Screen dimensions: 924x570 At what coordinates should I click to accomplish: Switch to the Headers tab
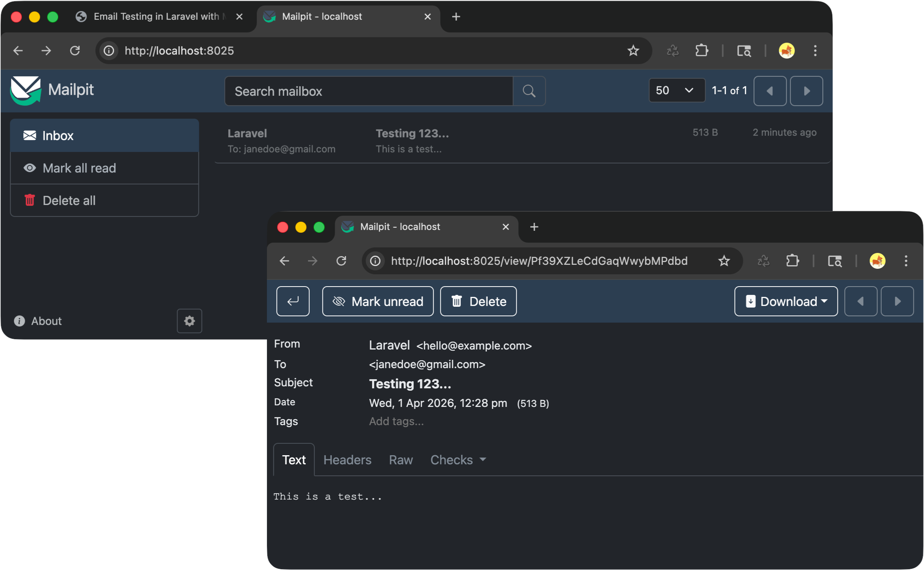pyautogui.click(x=347, y=460)
